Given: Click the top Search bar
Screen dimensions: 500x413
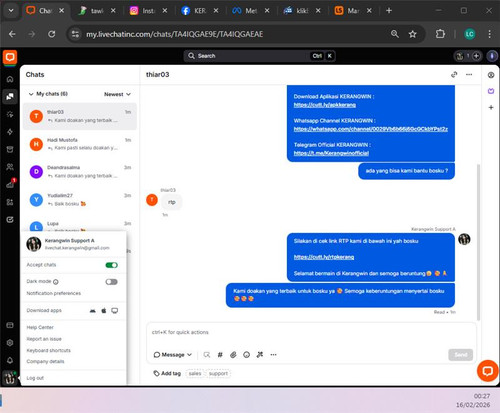Looking at the screenshot, I should point(259,56).
